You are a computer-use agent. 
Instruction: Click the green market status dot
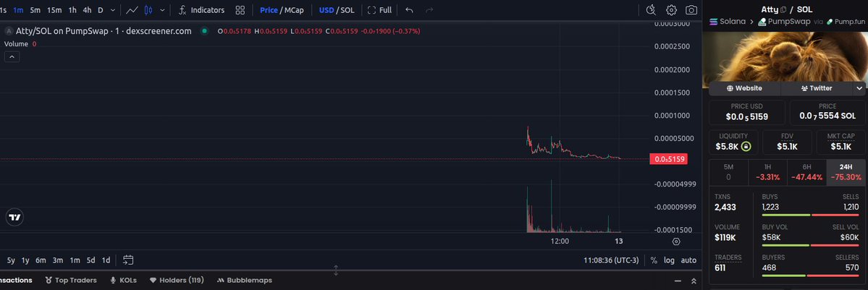[x=204, y=31]
